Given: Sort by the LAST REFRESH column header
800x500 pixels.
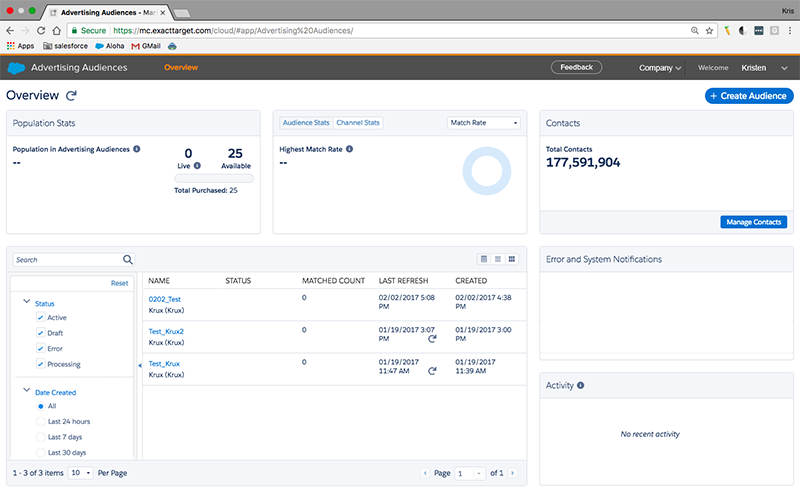Looking at the screenshot, I should pos(403,281).
